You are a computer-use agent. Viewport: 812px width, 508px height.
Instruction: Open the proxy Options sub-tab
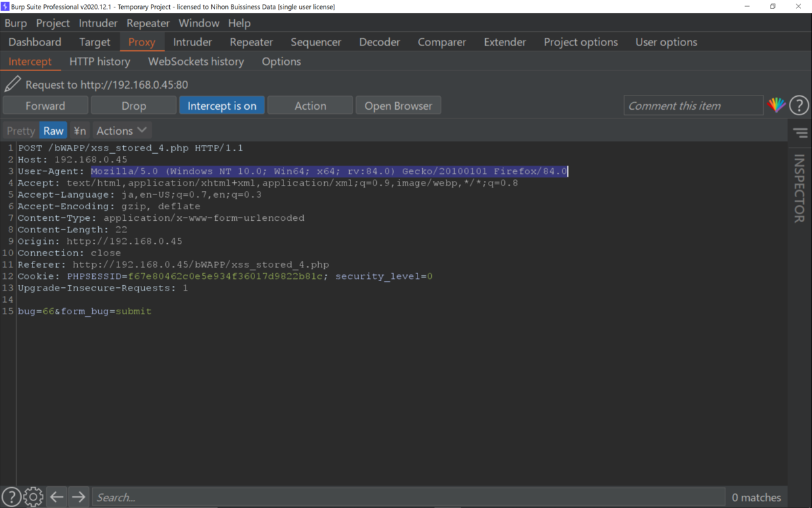point(281,62)
